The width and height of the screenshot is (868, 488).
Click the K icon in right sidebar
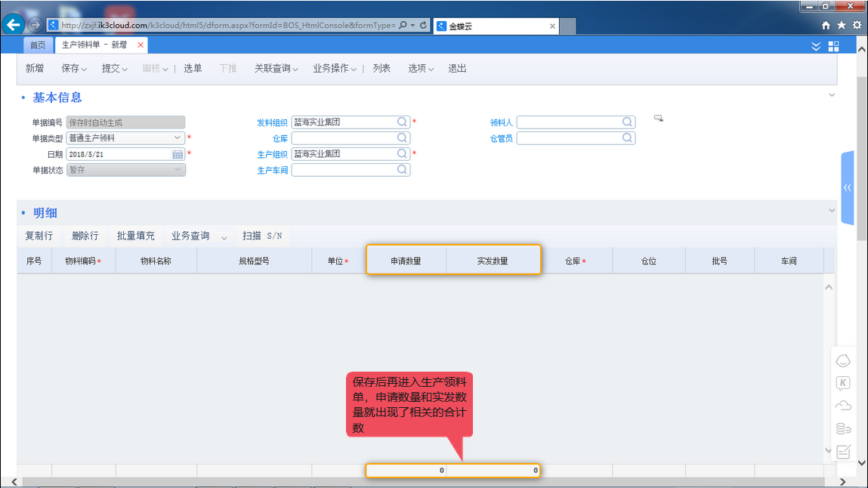tap(843, 383)
